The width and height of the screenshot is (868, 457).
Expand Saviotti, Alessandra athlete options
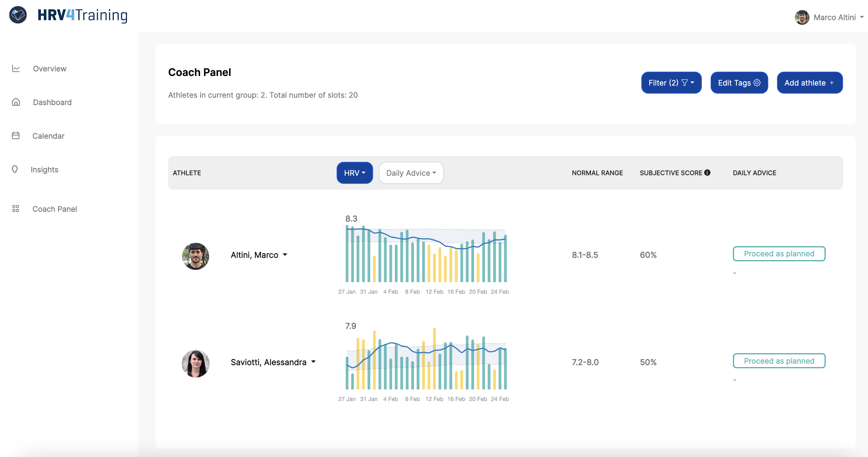point(313,362)
